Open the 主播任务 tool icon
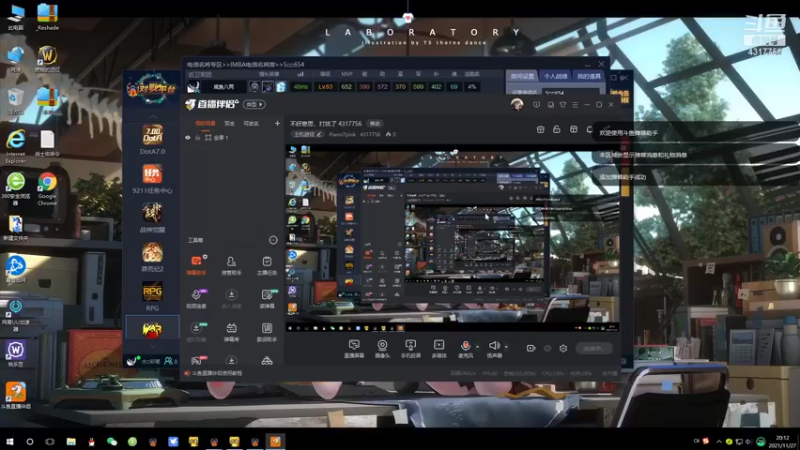Viewport: 800px width, 450px height. (x=266, y=265)
